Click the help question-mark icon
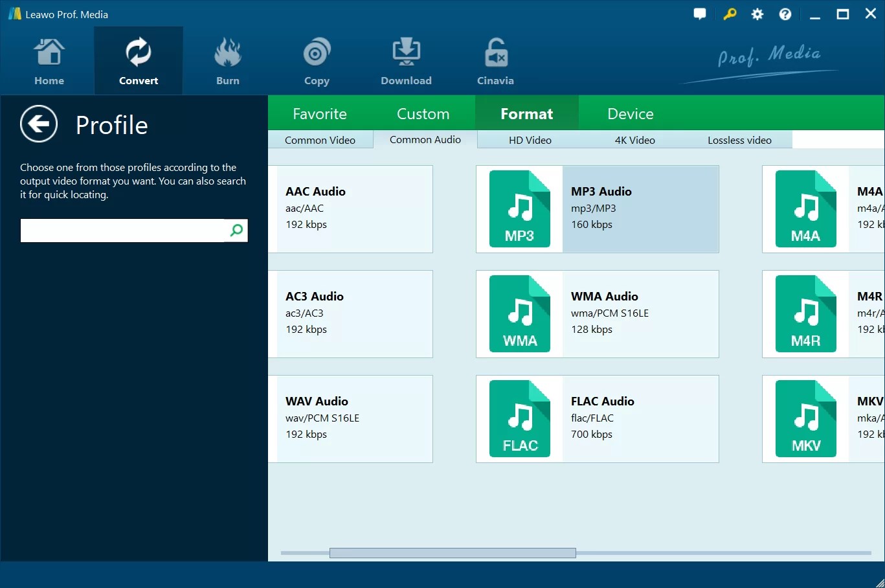 785,14
